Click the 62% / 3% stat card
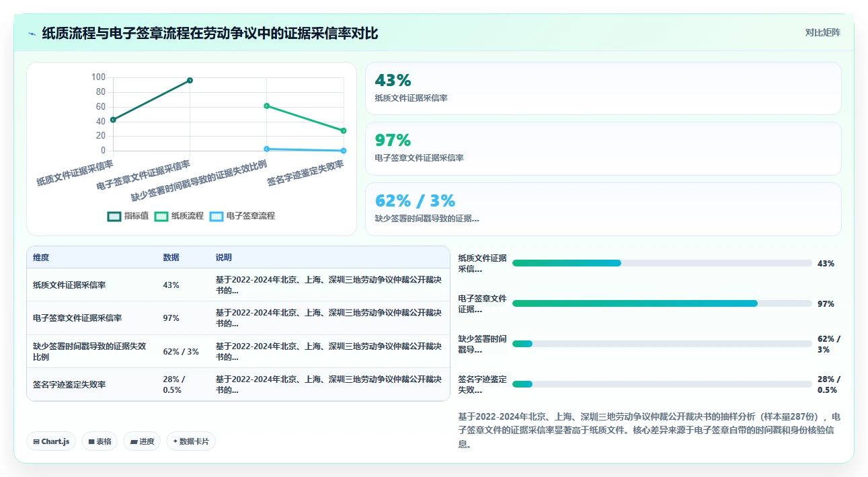 [603, 209]
